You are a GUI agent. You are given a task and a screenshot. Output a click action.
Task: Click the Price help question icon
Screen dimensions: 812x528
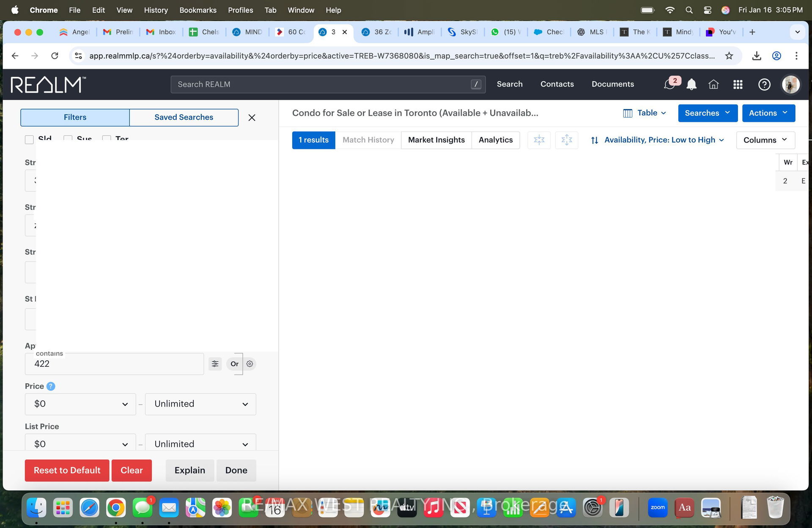click(51, 386)
